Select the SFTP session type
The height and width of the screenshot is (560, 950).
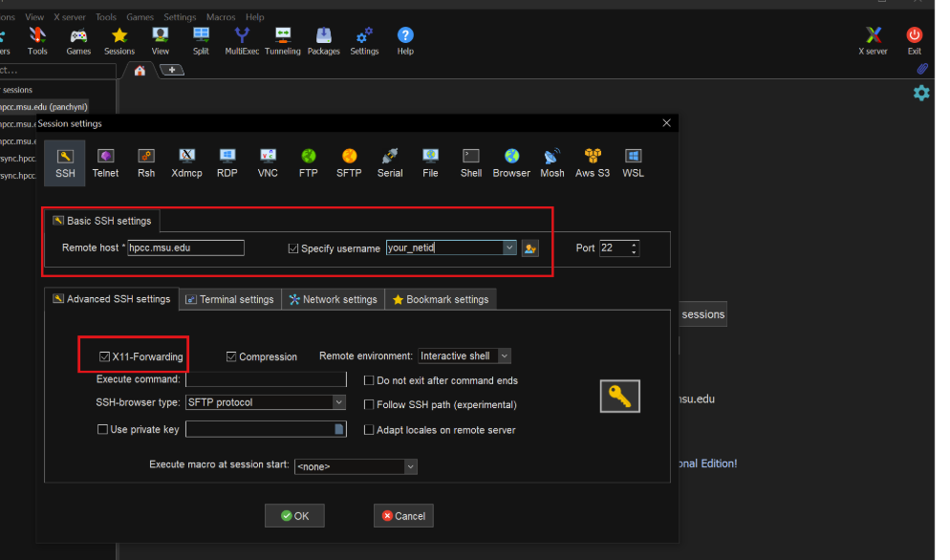coord(349,163)
